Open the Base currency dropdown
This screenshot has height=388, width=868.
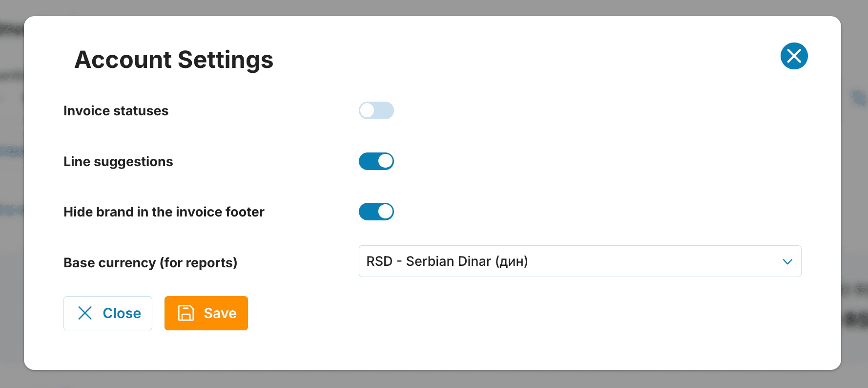coord(579,261)
